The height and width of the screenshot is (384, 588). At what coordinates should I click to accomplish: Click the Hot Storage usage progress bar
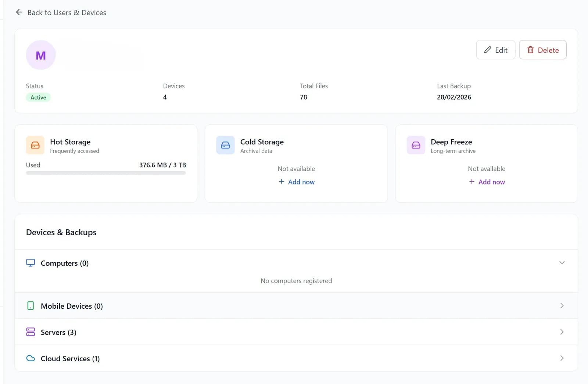[105, 173]
